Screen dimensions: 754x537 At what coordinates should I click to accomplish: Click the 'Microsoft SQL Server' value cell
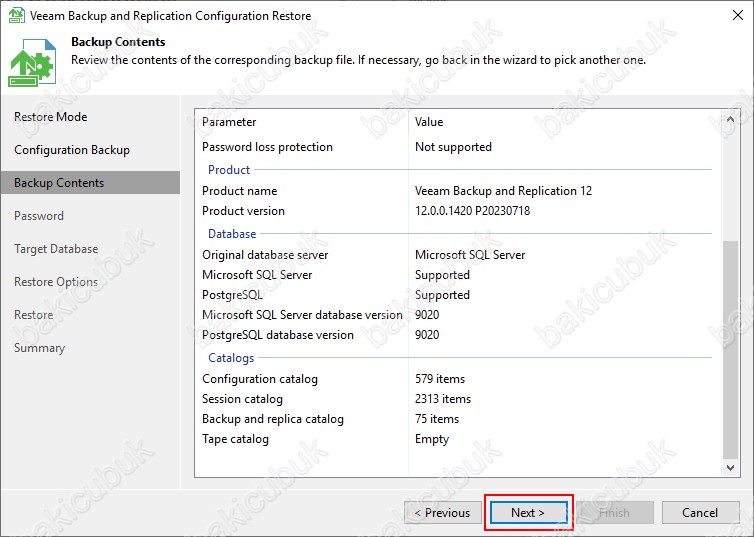(470, 255)
